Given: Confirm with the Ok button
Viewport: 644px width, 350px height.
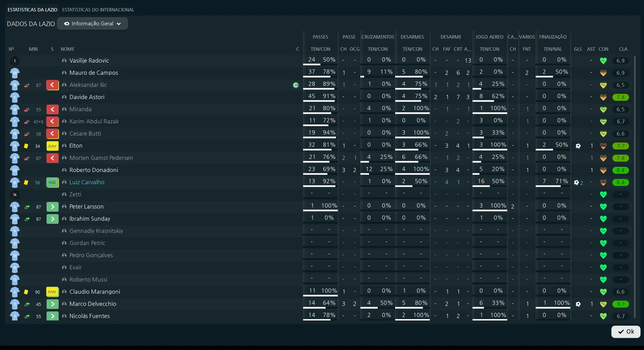Looking at the screenshot, I should 626,332.
